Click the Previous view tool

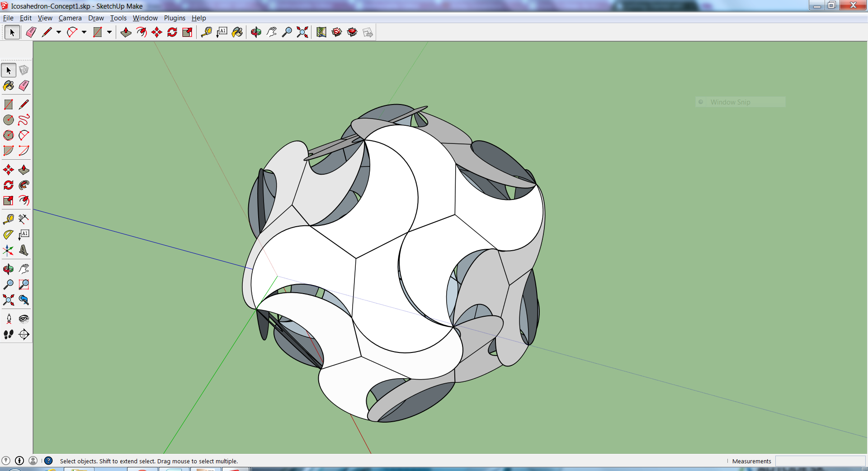(24, 300)
